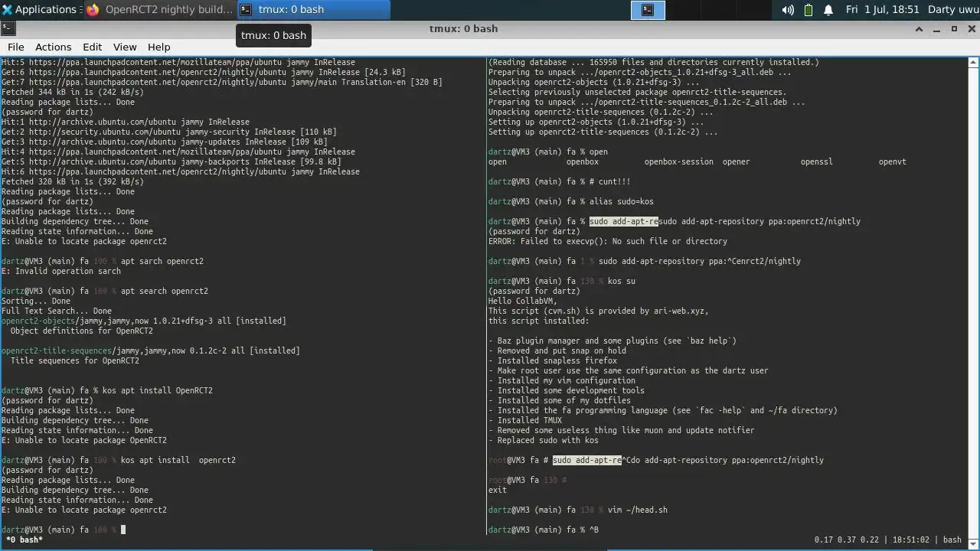Switch to Firefox OpenRCT2 nightly build window
Viewport: 980px width, 551px height.
coord(159,9)
